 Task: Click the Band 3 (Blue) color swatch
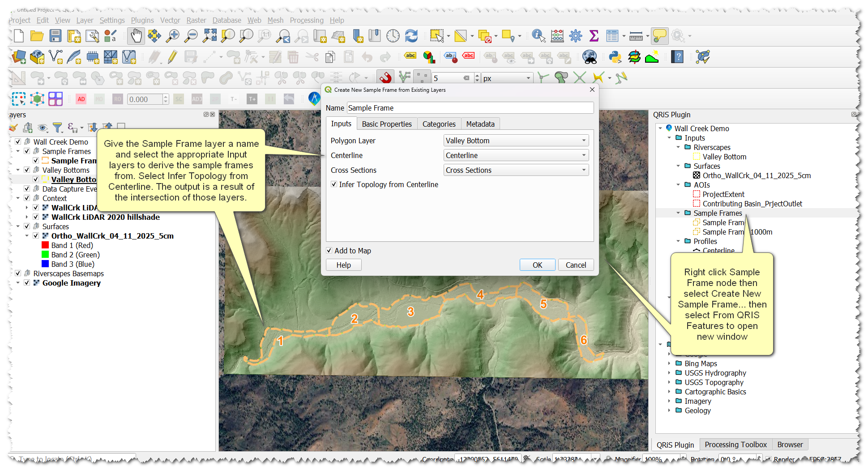click(x=45, y=264)
